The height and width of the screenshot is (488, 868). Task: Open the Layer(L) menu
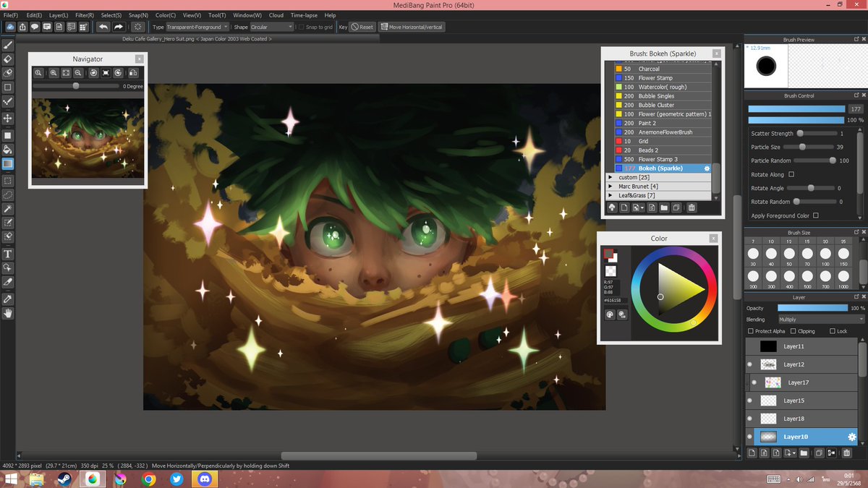tap(59, 15)
